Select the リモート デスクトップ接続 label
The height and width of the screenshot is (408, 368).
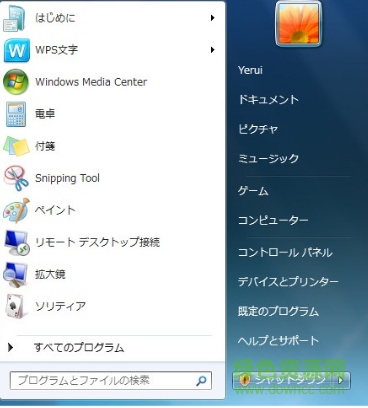click(97, 242)
